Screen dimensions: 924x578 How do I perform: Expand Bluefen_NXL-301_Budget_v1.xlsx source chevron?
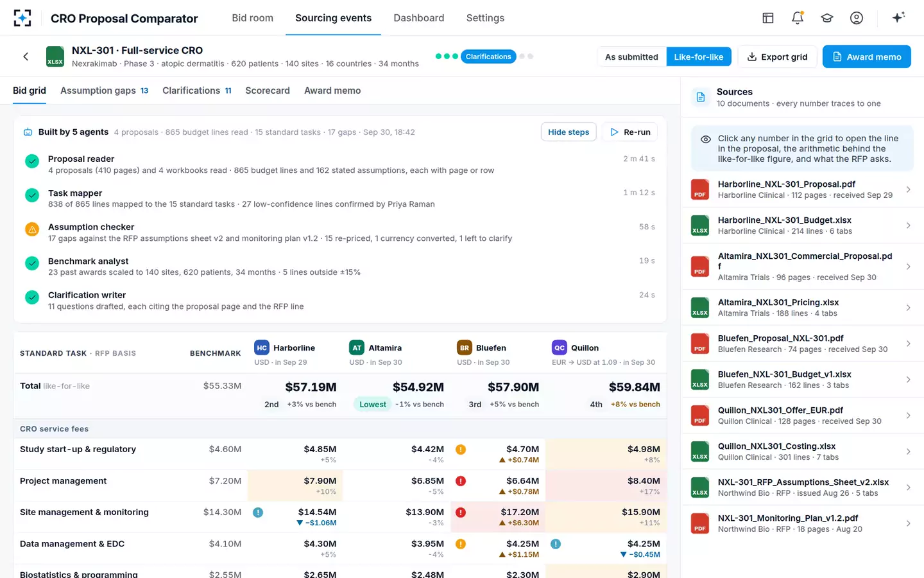[x=909, y=380]
